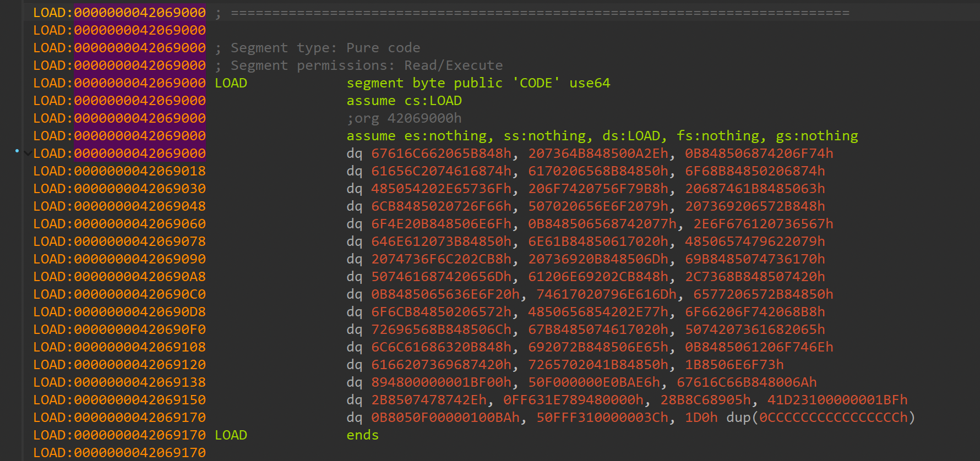Select value 2074736F6C202CB8h
Screen dimensions: 980x461
click(441, 259)
